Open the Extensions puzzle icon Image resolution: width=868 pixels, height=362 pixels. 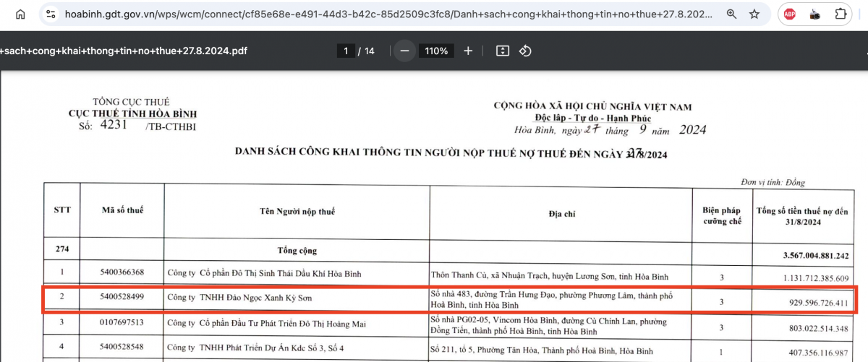tap(841, 14)
